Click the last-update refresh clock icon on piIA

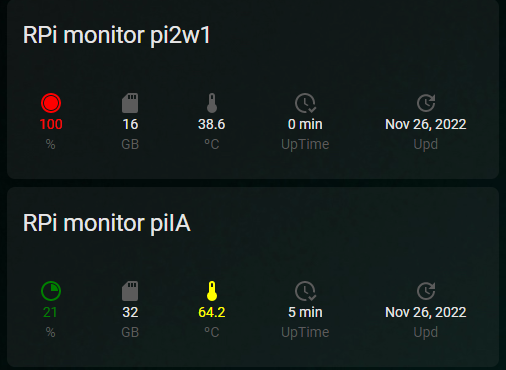point(426,291)
